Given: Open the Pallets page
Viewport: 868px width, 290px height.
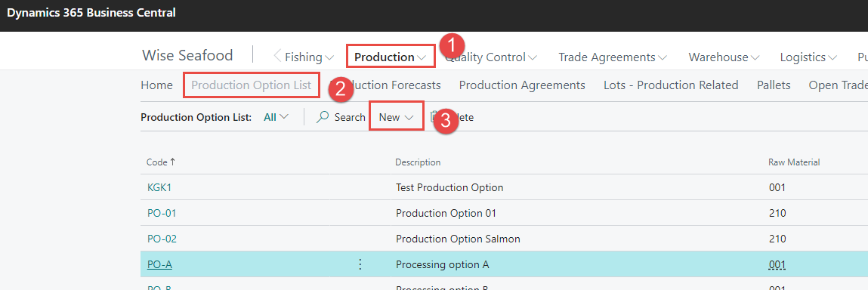Looking at the screenshot, I should [774, 85].
